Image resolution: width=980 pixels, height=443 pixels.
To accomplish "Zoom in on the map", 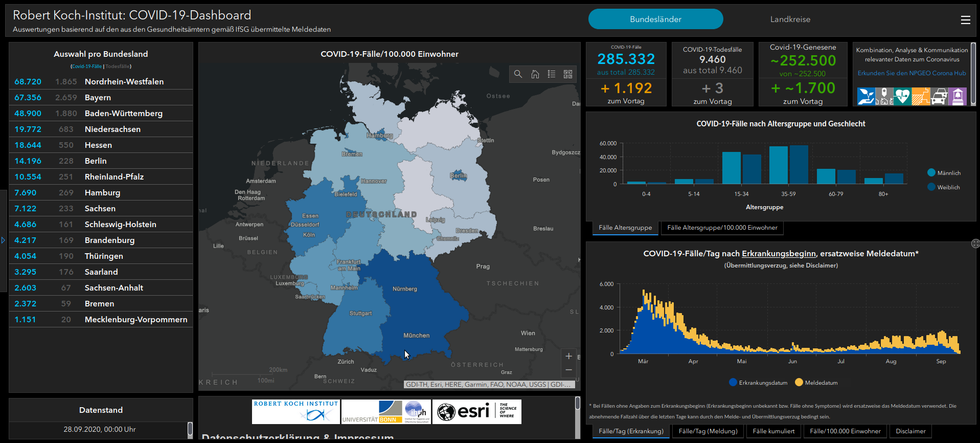I will (568, 356).
